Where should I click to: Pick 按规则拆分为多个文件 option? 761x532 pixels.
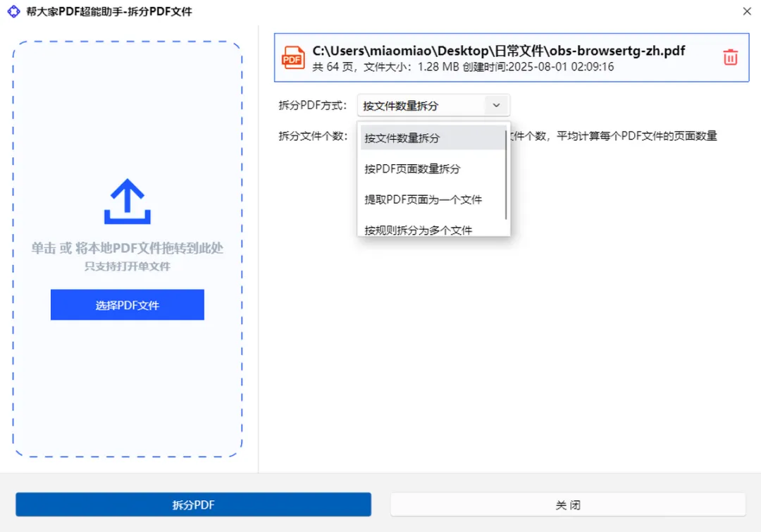433,229
